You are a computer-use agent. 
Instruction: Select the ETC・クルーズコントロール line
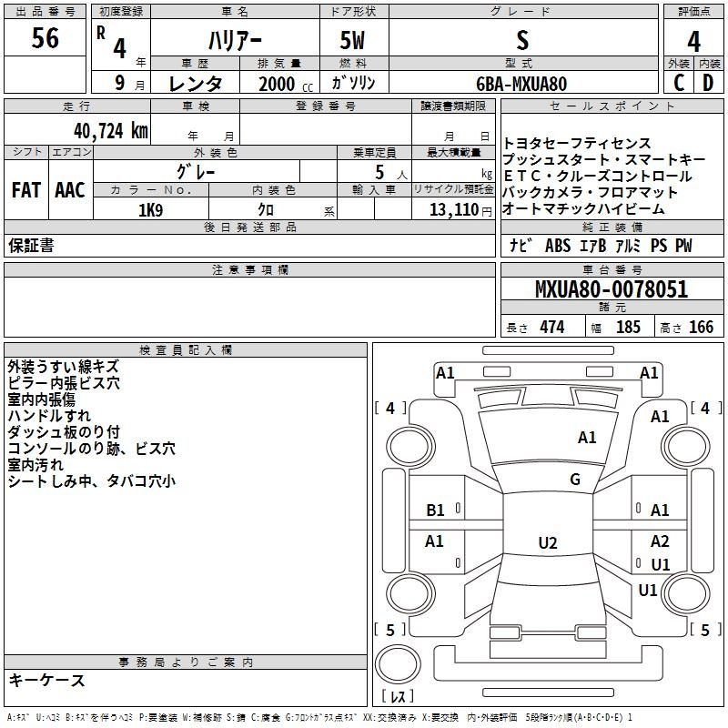[x=598, y=176]
